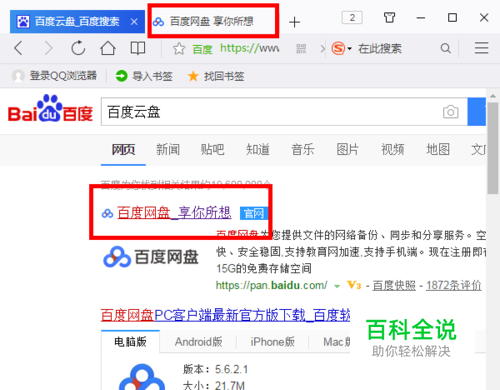500x390 pixels.
Task: Click 导入书签 bookmark item
Action: point(144,76)
